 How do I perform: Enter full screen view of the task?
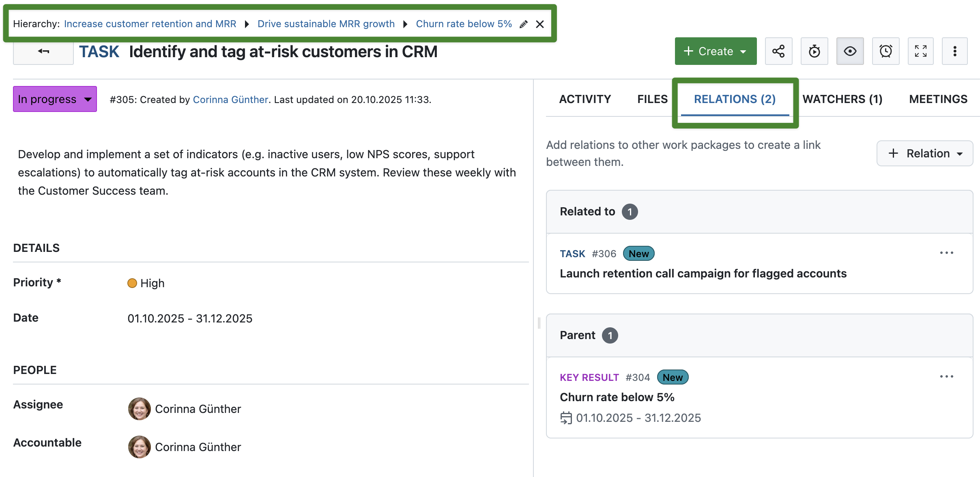(921, 51)
